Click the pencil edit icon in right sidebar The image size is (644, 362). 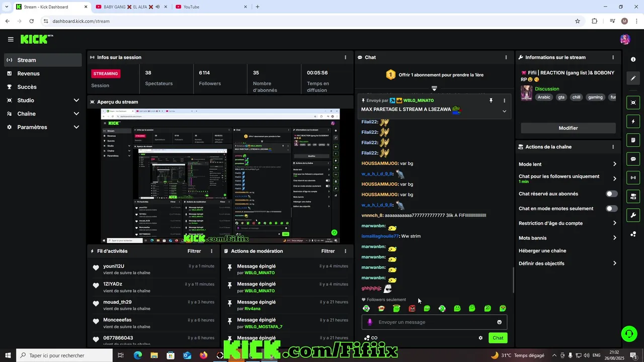coord(633,78)
